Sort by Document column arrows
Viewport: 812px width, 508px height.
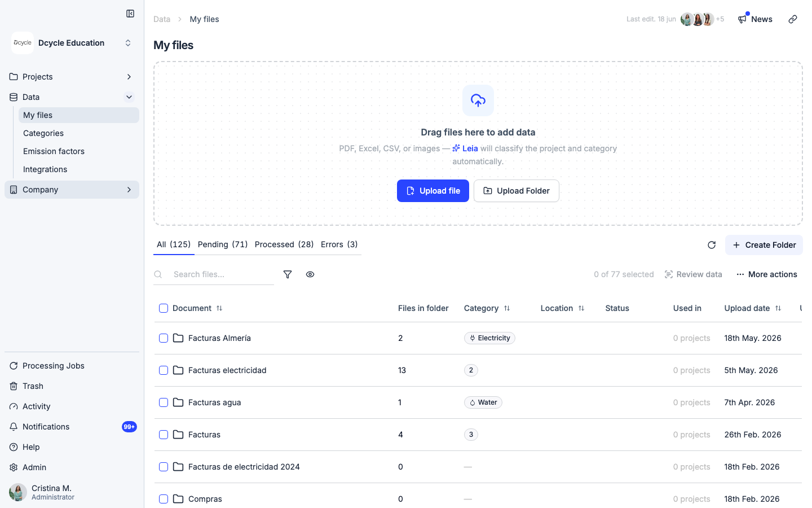click(219, 308)
